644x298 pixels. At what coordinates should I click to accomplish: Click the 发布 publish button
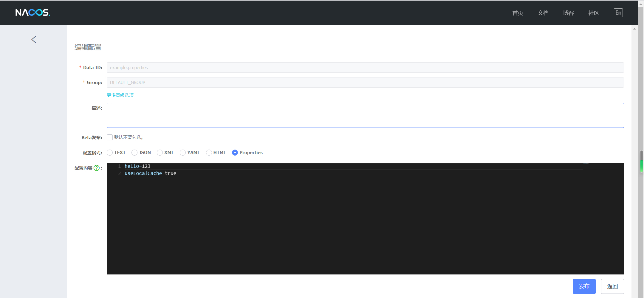[x=584, y=286]
